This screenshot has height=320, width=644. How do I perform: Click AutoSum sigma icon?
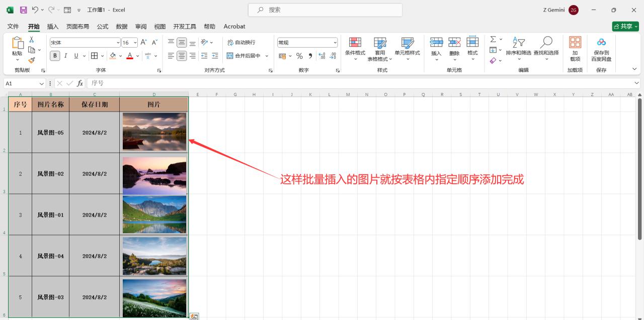pos(493,39)
